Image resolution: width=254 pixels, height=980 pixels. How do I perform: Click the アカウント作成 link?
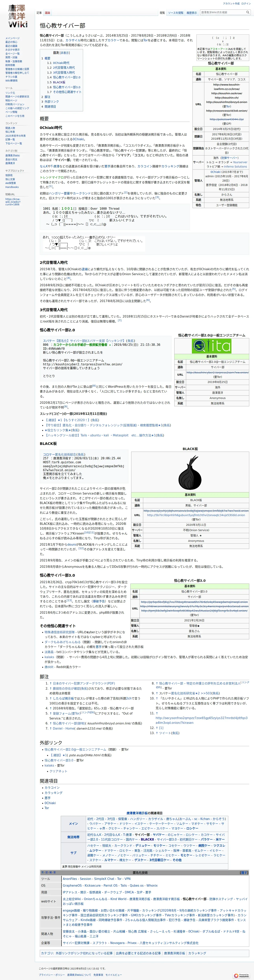pos(231,3)
